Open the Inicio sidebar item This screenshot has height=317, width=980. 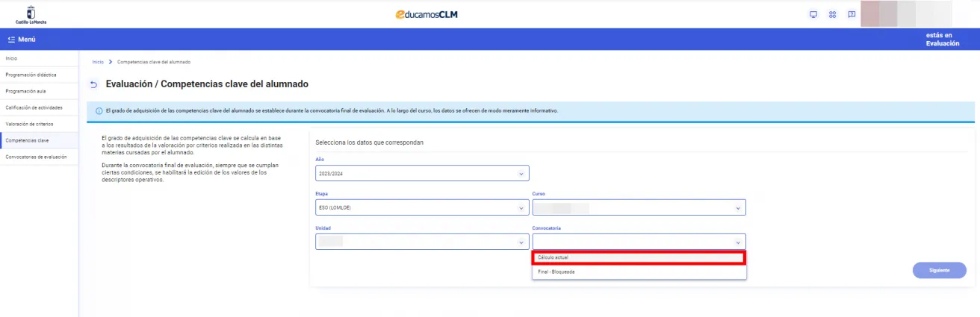39,58
